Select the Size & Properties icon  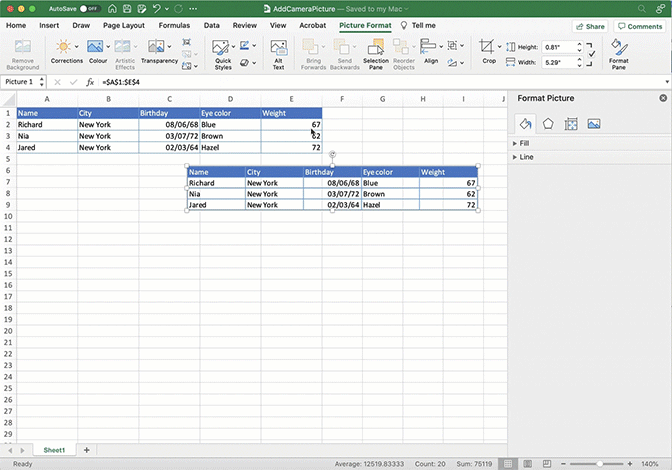pos(571,124)
